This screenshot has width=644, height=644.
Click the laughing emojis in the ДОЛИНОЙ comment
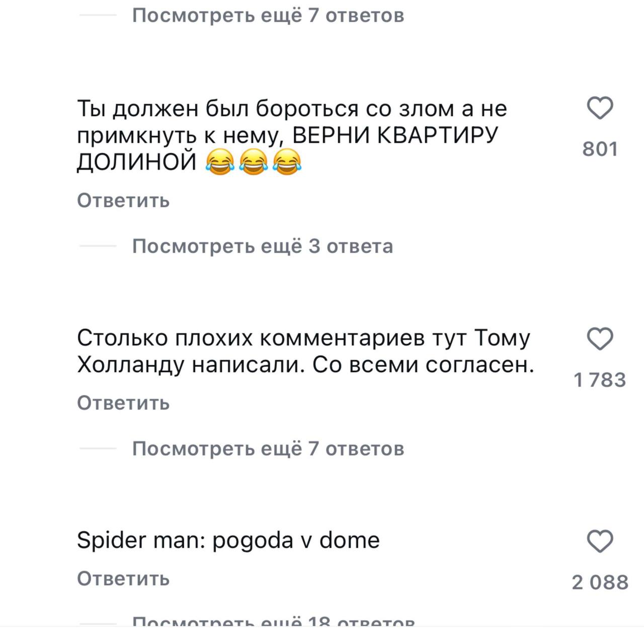[254, 163]
